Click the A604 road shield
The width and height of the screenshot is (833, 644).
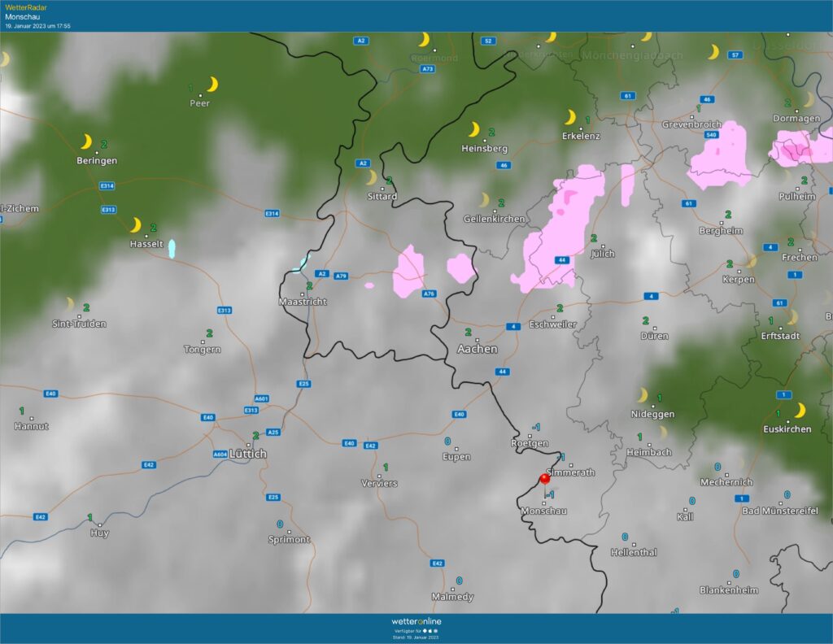pyautogui.click(x=220, y=454)
